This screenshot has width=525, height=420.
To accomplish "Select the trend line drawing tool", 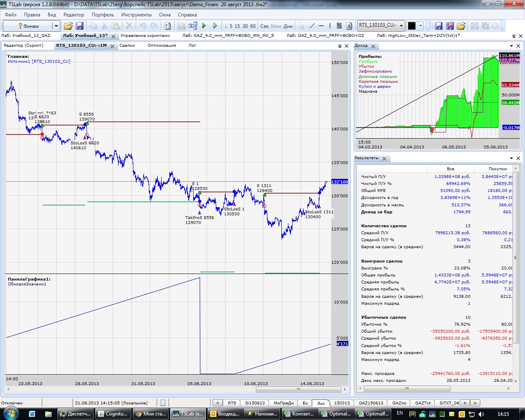I will [312, 26].
